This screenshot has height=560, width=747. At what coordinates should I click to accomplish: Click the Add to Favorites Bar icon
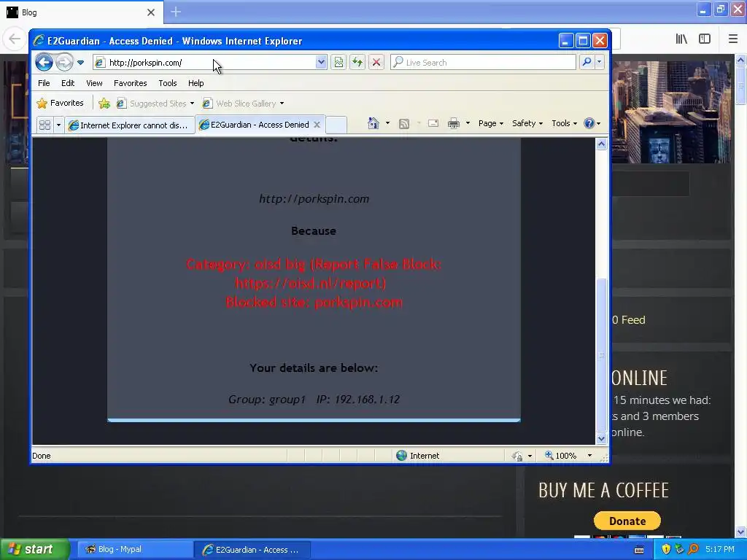104,103
